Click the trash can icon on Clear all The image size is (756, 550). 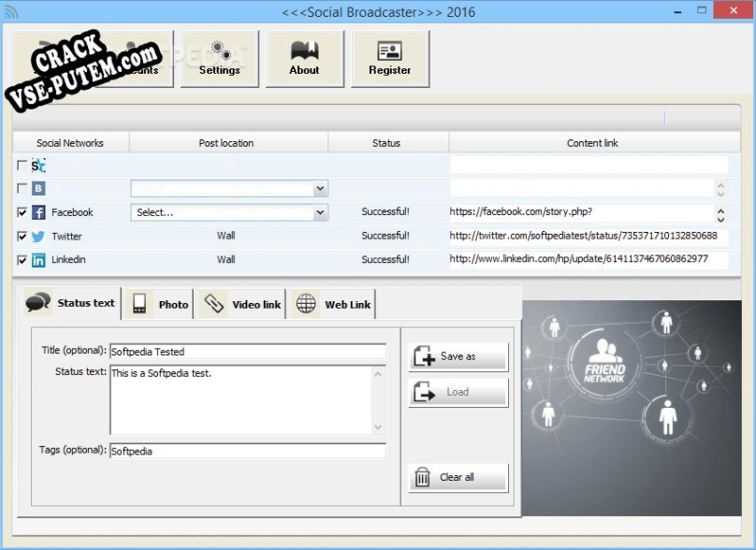pos(422,477)
